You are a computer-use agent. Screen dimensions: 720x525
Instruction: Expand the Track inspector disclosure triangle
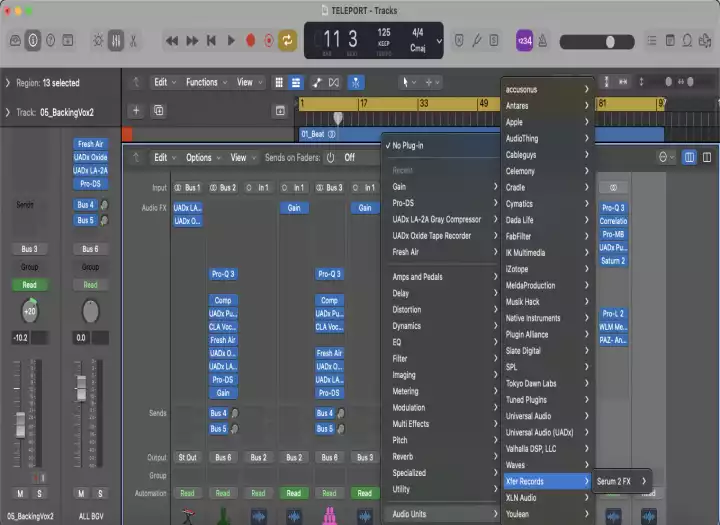8,113
